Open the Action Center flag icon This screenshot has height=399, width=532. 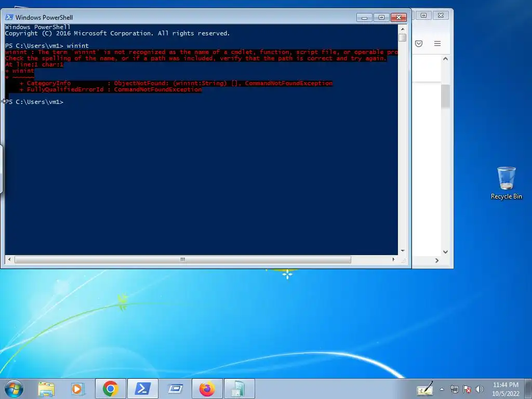[x=467, y=389]
